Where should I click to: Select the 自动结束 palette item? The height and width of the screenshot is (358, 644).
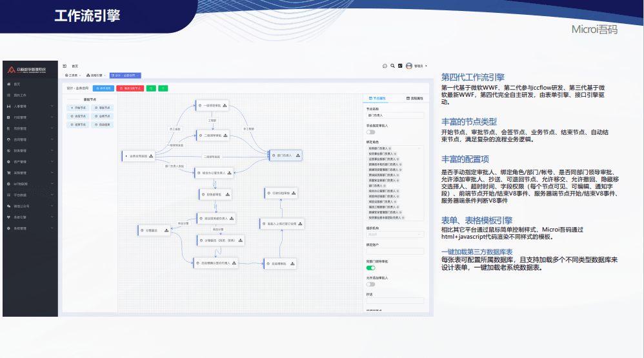[102, 124]
